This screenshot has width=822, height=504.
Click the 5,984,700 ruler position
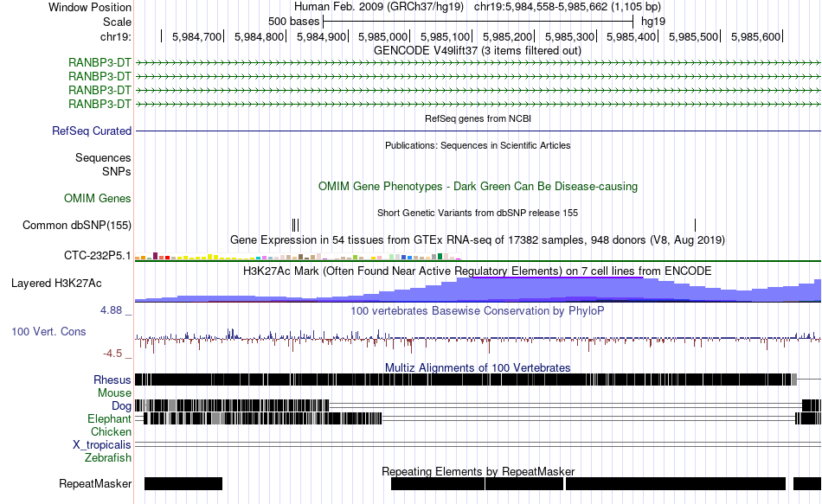196,37
